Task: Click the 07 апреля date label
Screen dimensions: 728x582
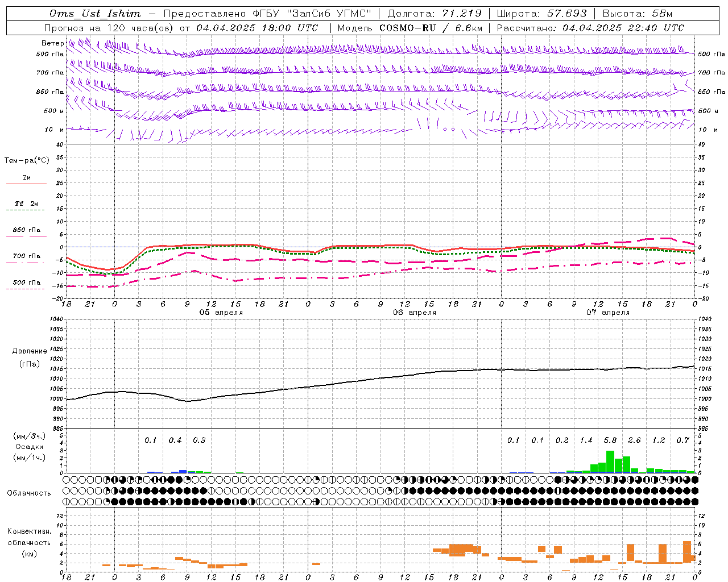Action: pyautogui.click(x=608, y=313)
